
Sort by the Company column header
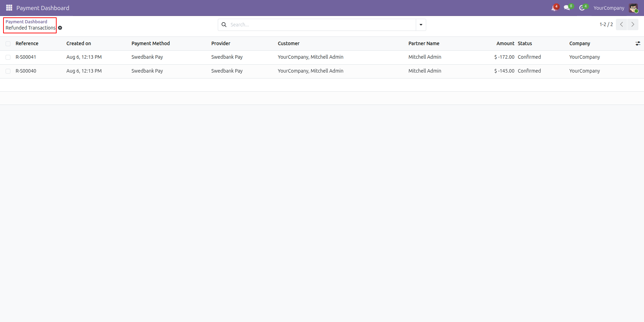580,43
